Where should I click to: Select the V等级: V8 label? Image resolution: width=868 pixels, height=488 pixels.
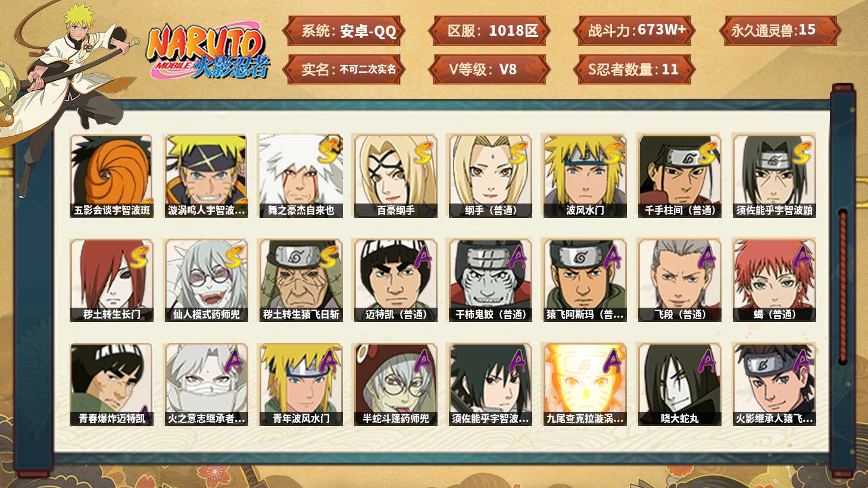click(x=489, y=70)
